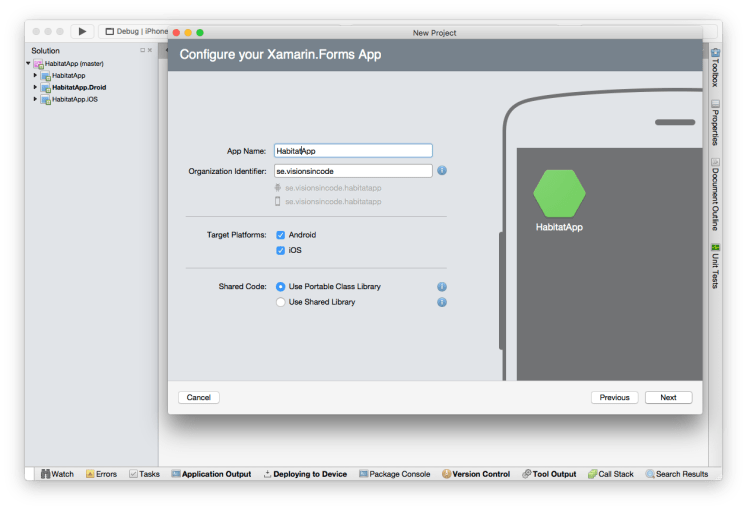The image size is (747, 510).
Task: Open the Package Console tab
Action: tap(394, 474)
